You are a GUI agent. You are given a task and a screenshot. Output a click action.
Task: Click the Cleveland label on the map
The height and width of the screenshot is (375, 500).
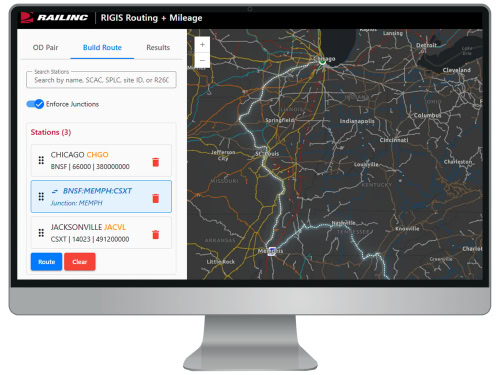coord(456,70)
